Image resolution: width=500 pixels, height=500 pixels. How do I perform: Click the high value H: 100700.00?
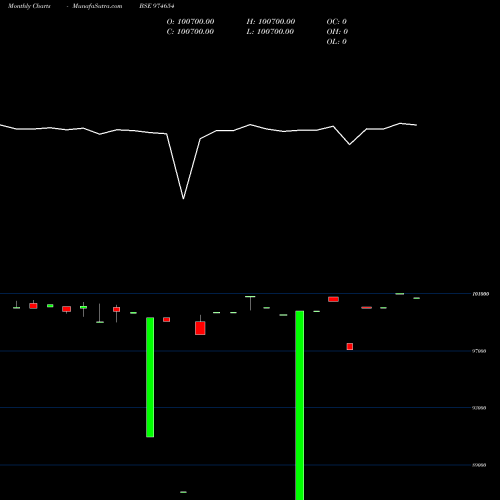(x=271, y=21)
